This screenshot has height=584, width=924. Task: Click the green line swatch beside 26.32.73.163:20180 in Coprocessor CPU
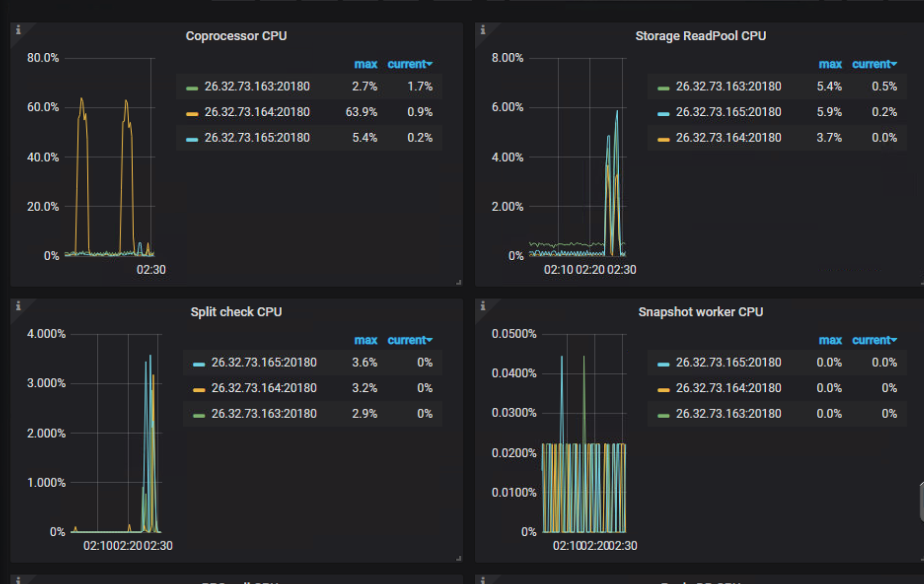(x=191, y=87)
